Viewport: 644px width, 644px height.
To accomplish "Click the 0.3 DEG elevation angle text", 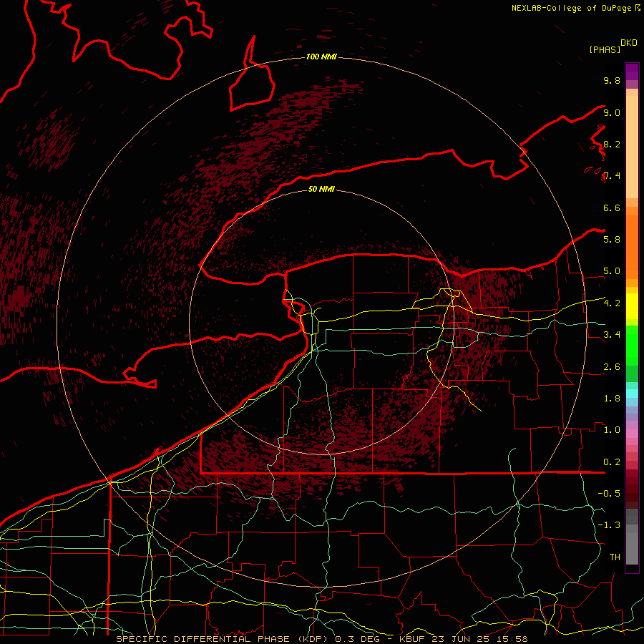I will [357, 639].
